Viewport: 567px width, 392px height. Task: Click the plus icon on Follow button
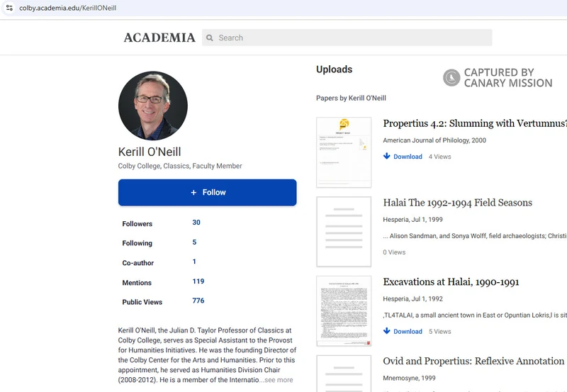click(x=193, y=192)
